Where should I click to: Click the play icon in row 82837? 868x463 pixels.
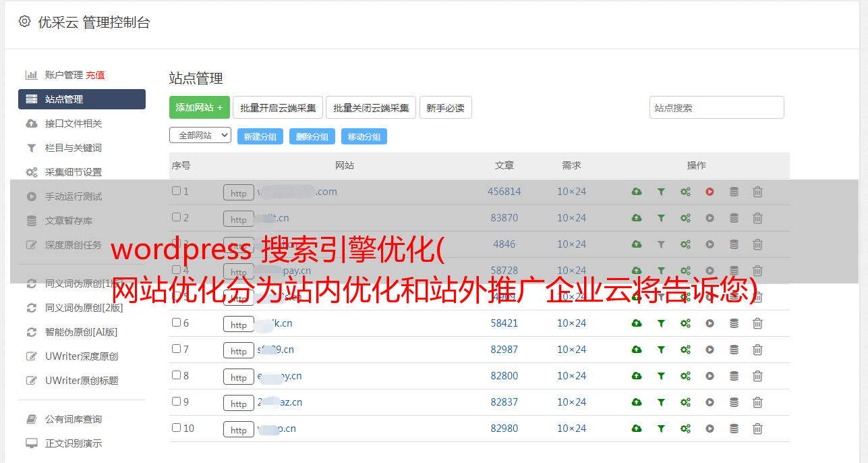(x=710, y=402)
